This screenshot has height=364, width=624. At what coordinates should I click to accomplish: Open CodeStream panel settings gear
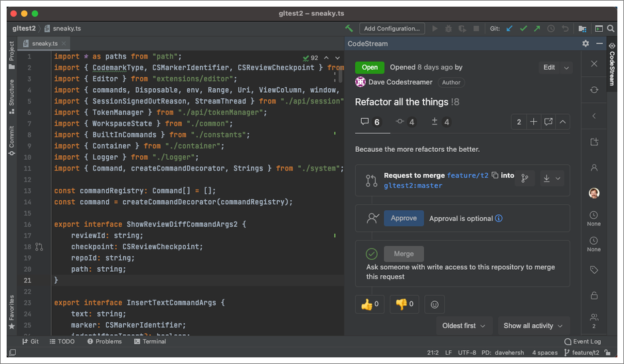point(585,44)
